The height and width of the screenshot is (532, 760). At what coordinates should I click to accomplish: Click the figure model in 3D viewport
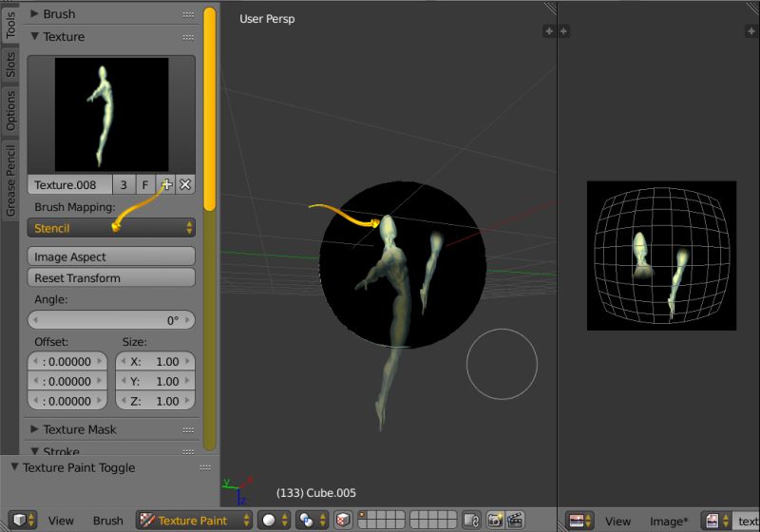click(x=390, y=322)
